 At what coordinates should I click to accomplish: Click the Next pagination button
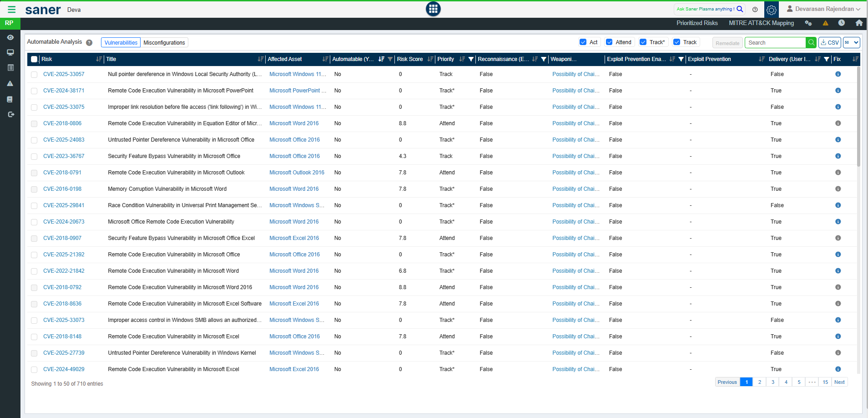(839, 382)
